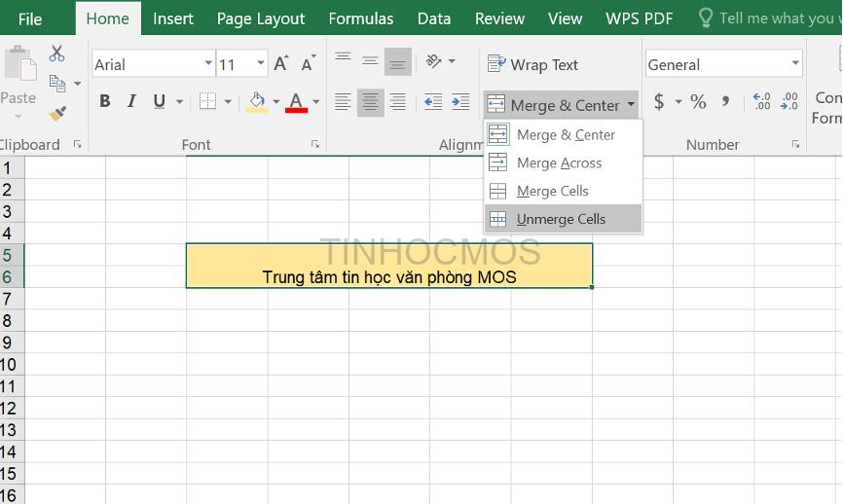Toggle Bottom Align button

pyautogui.click(x=398, y=61)
